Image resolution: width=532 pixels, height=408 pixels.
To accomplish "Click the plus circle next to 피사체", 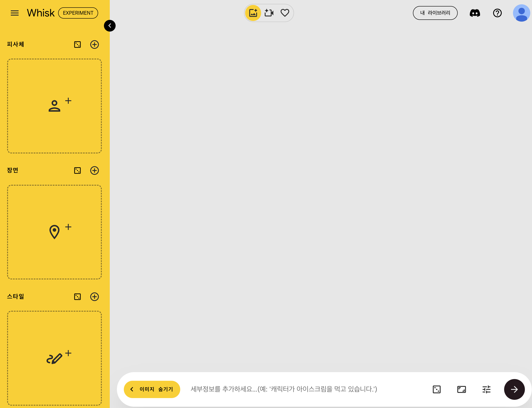I will click(x=94, y=45).
